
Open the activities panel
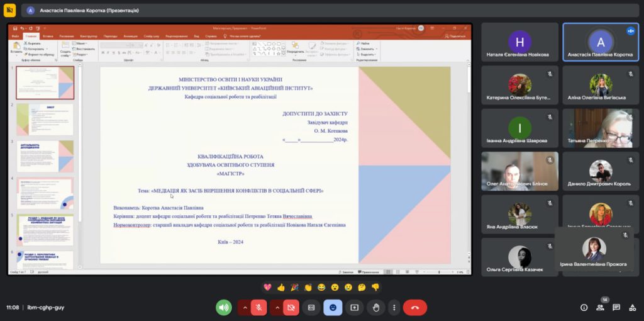click(x=632, y=307)
